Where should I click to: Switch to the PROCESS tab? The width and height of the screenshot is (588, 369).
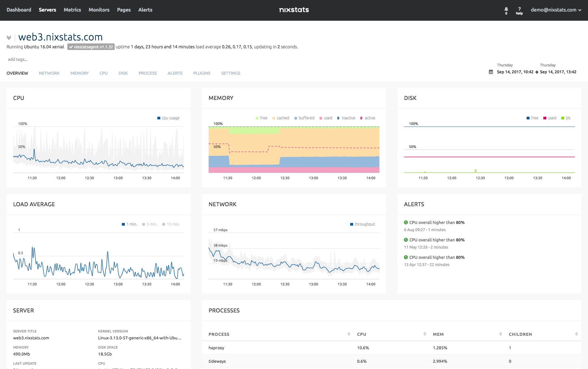click(x=147, y=73)
